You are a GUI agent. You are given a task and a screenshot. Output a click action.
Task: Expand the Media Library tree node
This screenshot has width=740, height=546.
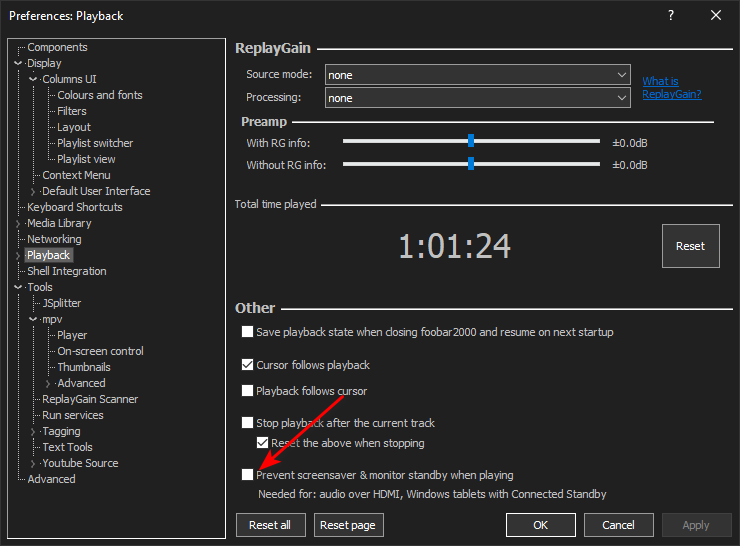18,223
